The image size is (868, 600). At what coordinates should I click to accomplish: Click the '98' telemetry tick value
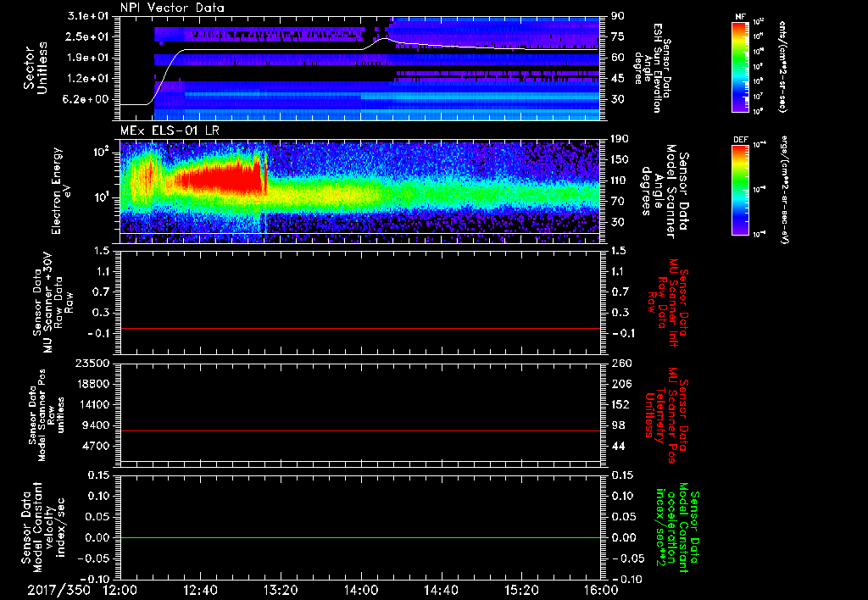[618, 425]
